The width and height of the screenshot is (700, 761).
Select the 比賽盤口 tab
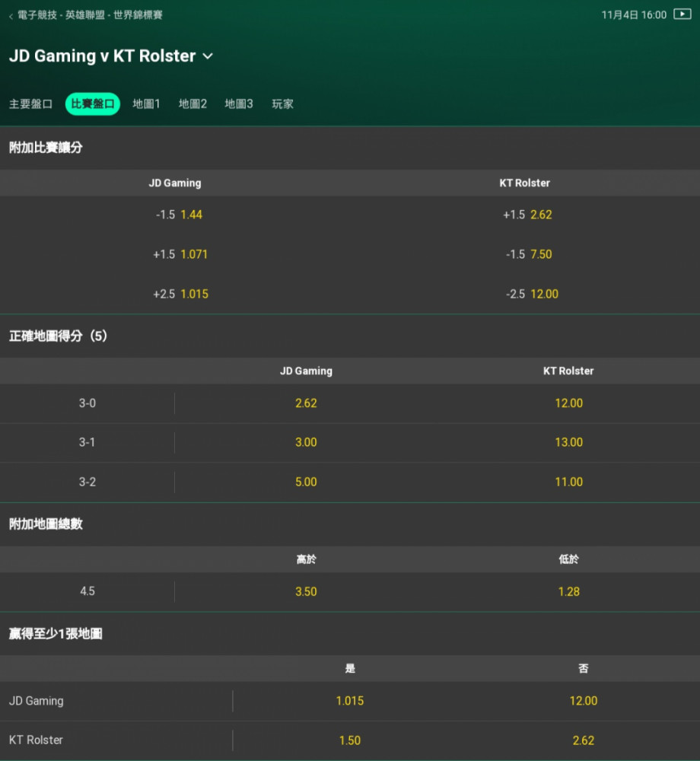pos(93,103)
